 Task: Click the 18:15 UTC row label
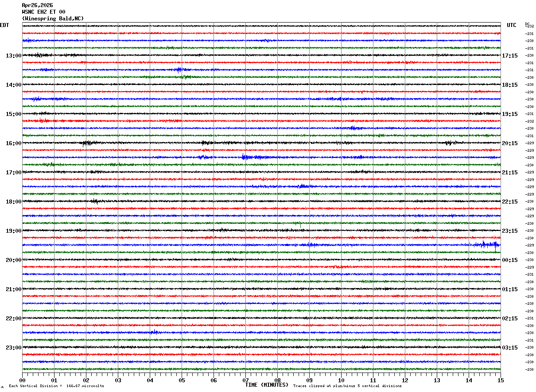[510, 85]
